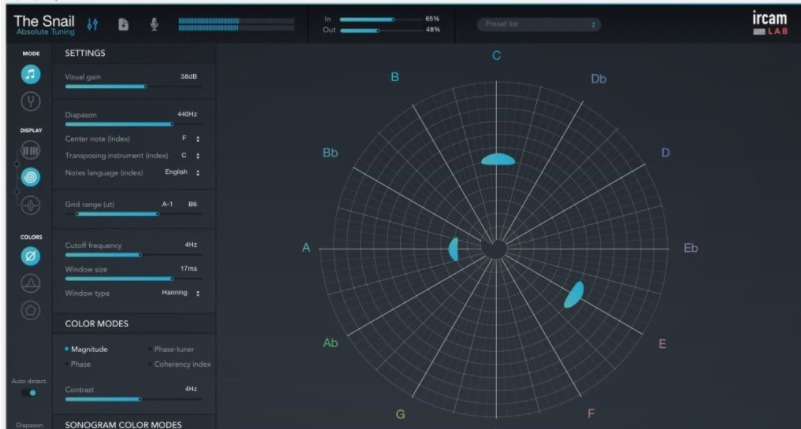
Task: Adjust the Diapason slider
Action: [x=133, y=124]
